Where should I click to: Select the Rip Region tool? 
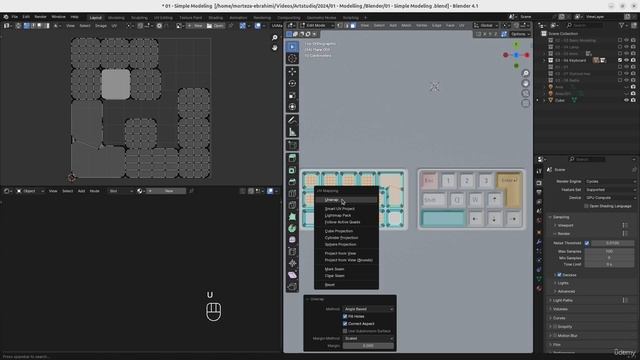click(x=292, y=287)
